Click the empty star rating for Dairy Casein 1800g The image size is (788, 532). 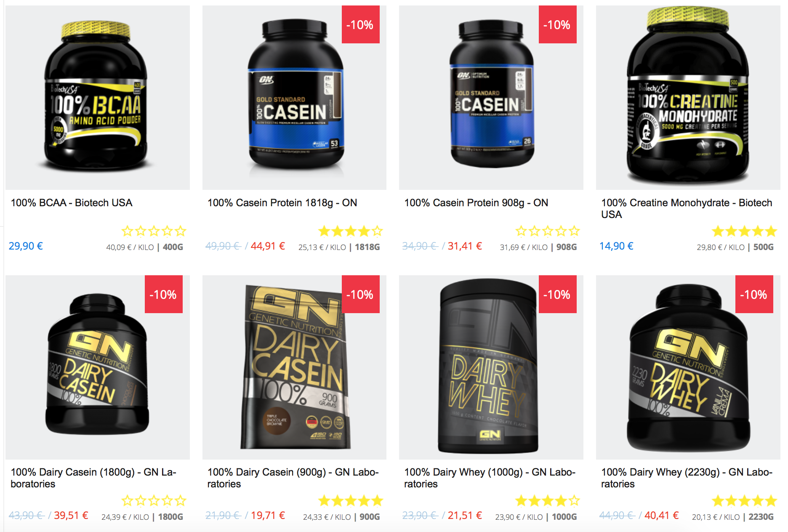(154, 501)
